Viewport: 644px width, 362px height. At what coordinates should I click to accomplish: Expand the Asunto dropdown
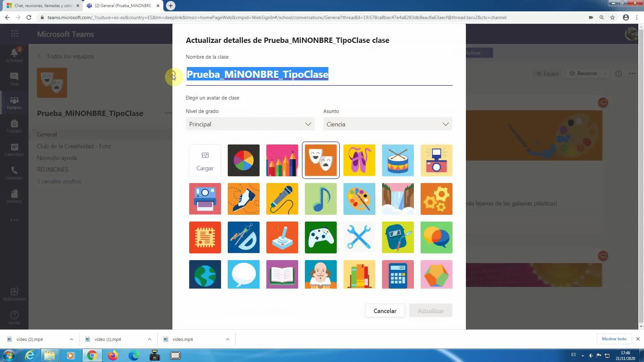pyautogui.click(x=387, y=124)
